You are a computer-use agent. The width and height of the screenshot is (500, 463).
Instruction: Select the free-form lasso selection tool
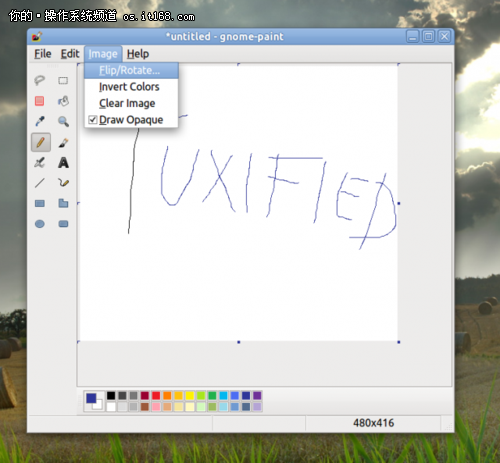(x=40, y=80)
